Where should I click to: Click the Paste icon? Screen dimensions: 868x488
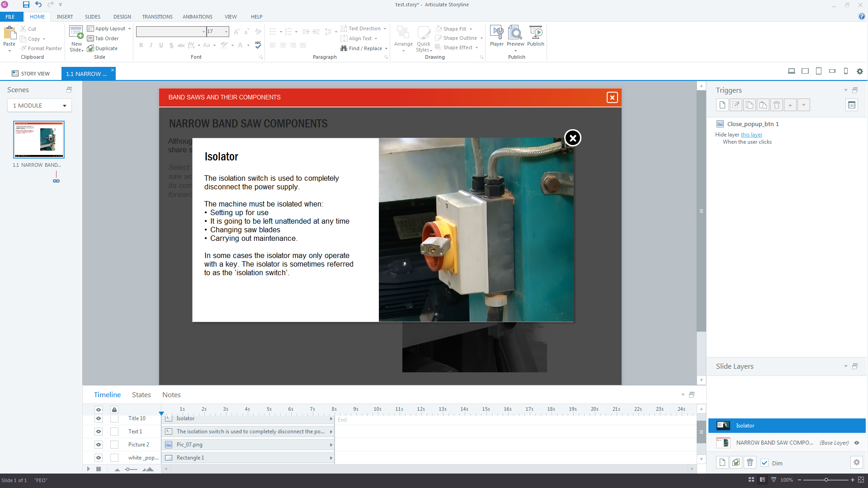click(9, 33)
